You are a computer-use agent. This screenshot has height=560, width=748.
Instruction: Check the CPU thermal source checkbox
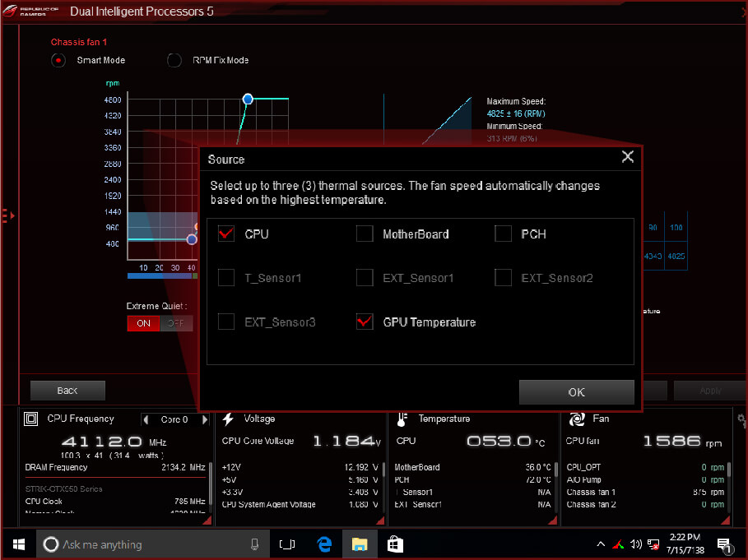(226, 234)
